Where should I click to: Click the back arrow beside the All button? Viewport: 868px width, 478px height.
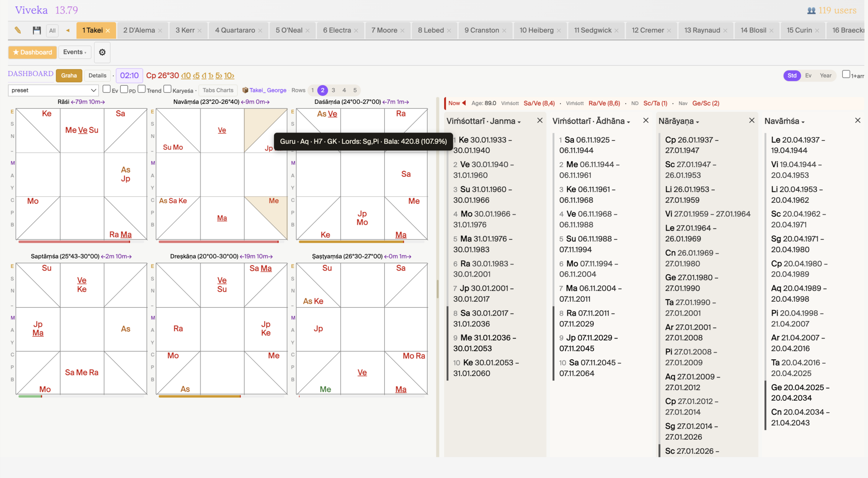click(67, 30)
